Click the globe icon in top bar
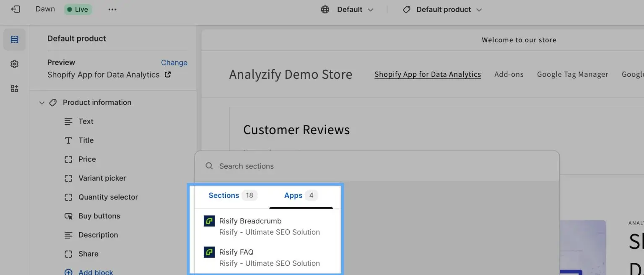This screenshot has height=275, width=644. coord(325,9)
